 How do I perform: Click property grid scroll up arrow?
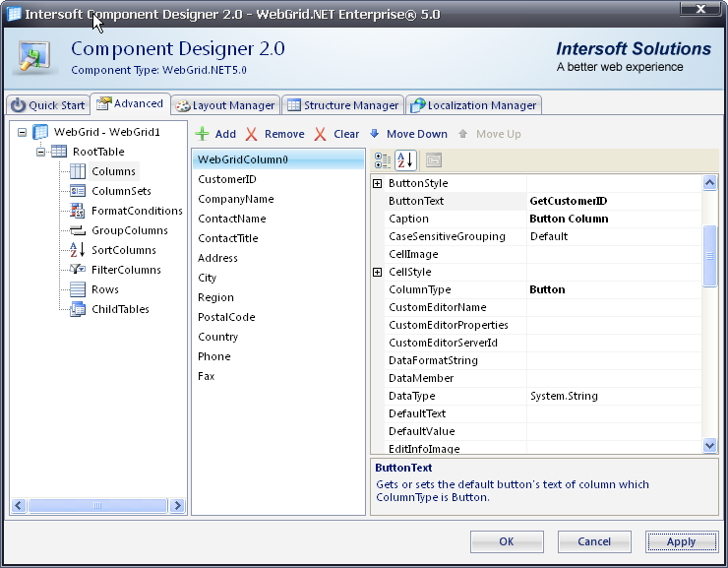click(x=709, y=183)
